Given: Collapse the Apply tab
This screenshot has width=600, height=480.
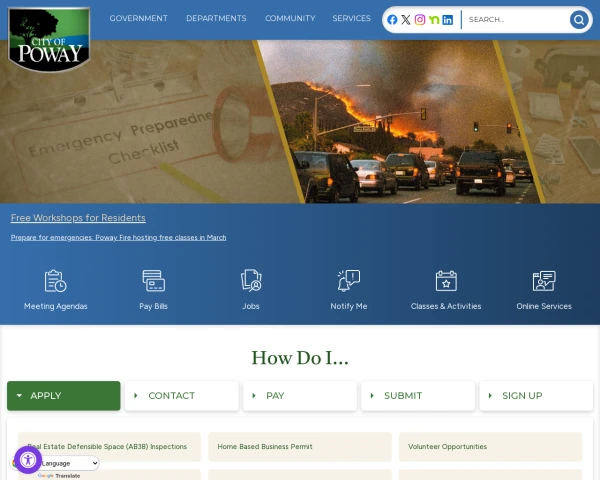Looking at the screenshot, I should pyautogui.click(x=64, y=396).
